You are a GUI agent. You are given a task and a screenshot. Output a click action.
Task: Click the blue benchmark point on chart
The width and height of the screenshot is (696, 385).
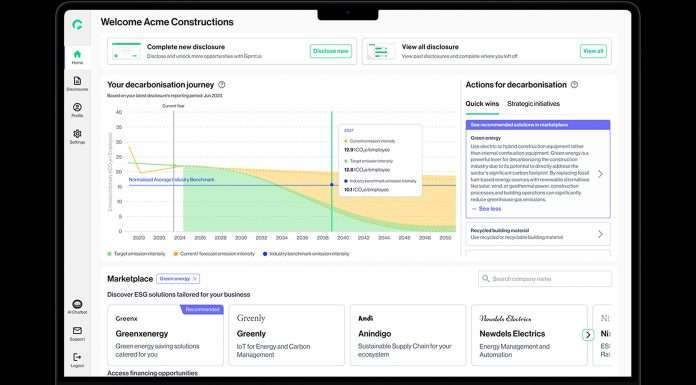point(331,184)
